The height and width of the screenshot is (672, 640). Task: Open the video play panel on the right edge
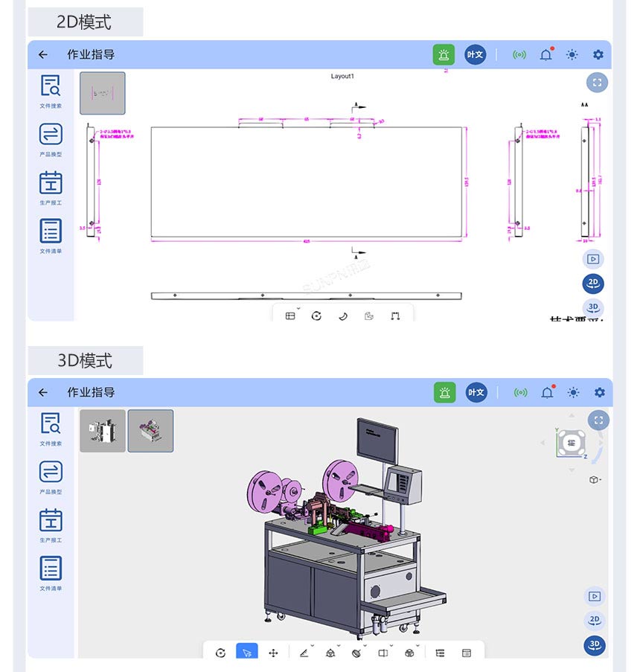coord(595,596)
